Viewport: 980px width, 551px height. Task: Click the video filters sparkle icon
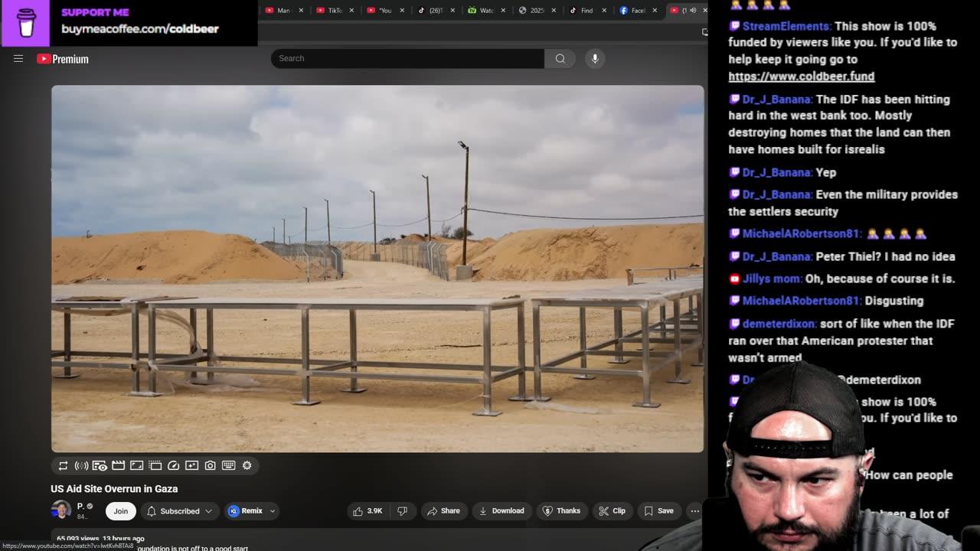point(191,465)
